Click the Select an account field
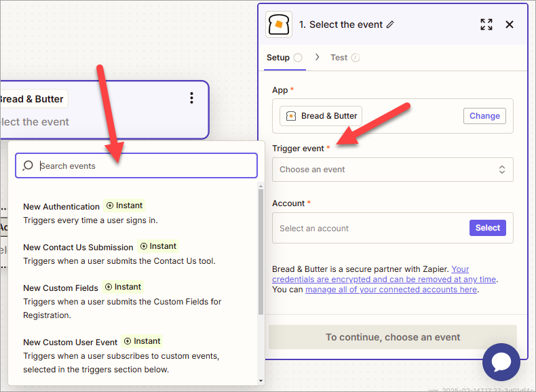This screenshot has height=392, width=536. click(x=392, y=228)
